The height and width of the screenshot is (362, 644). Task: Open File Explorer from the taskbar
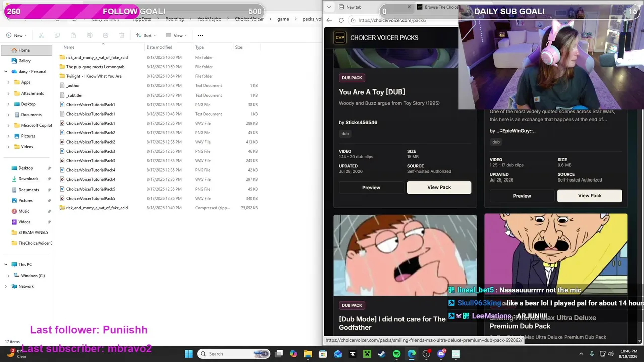pos(308,354)
